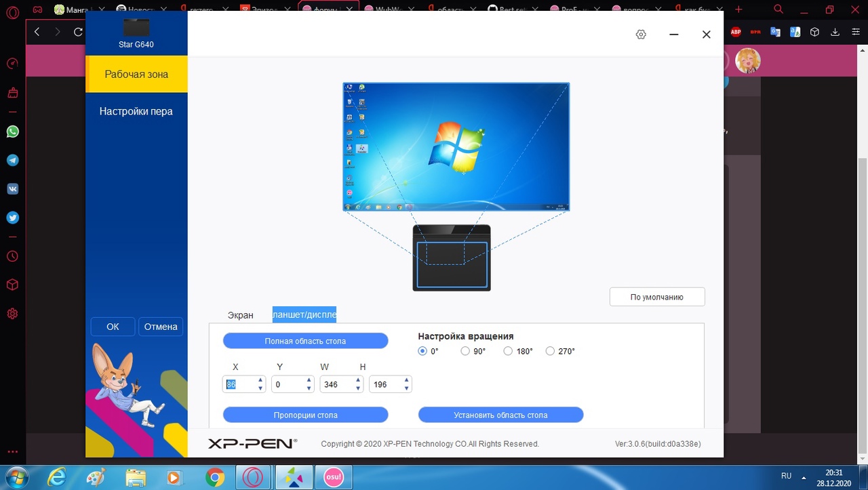Show hidden tray icons arrow
This screenshot has width=868, height=490.
(x=804, y=476)
